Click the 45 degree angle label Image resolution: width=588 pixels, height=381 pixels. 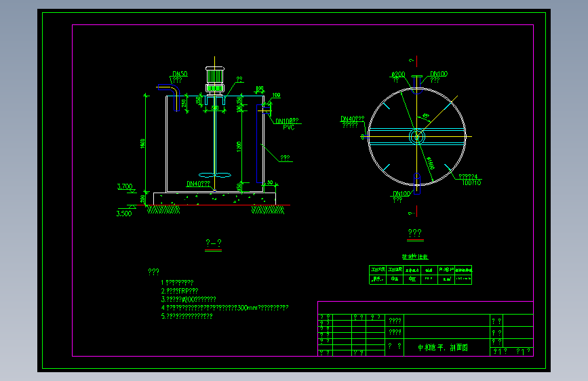click(426, 116)
